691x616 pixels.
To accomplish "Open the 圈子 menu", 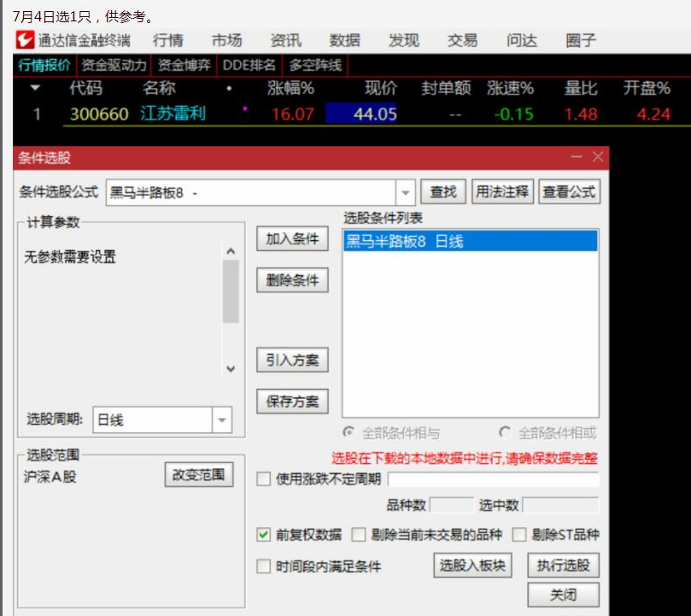I will 581,40.
